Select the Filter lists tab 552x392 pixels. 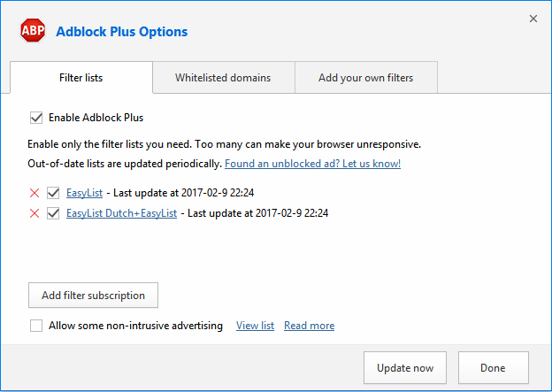[81, 78]
